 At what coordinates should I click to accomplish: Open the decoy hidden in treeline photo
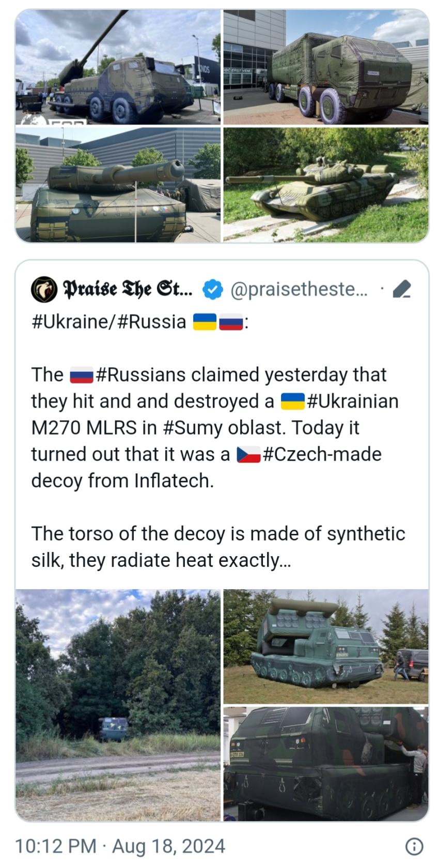tap(118, 705)
